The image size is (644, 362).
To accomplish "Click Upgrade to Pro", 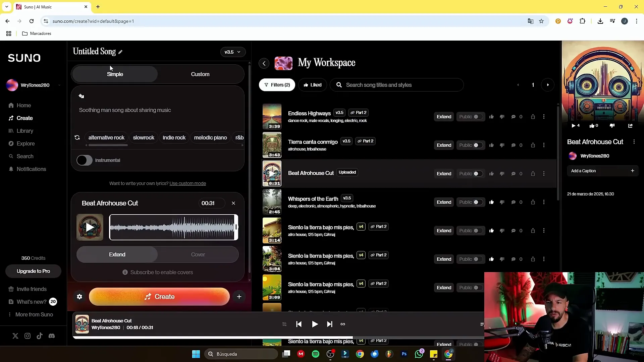I will pyautogui.click(x=33, y=271).
